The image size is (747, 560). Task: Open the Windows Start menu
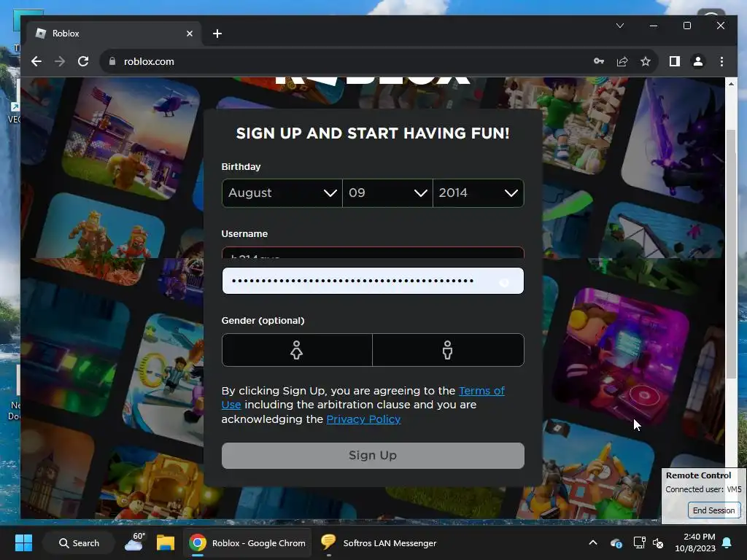[x=23, y=542]
